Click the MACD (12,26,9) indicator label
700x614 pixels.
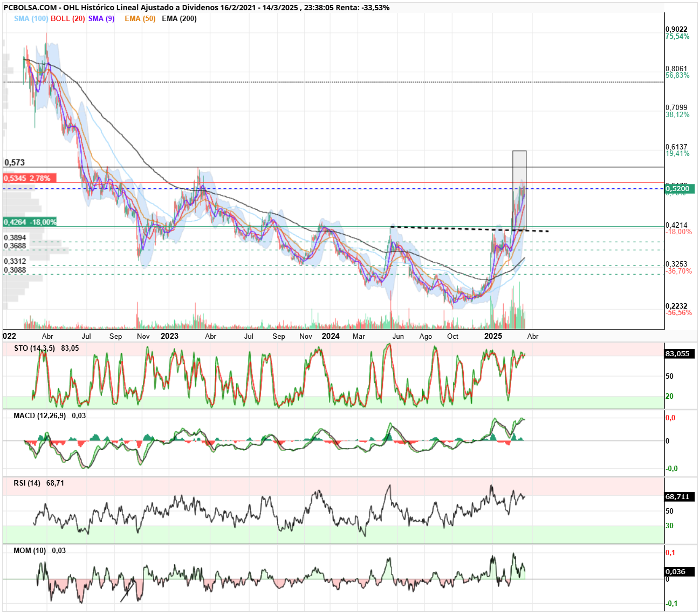point(39,415)
